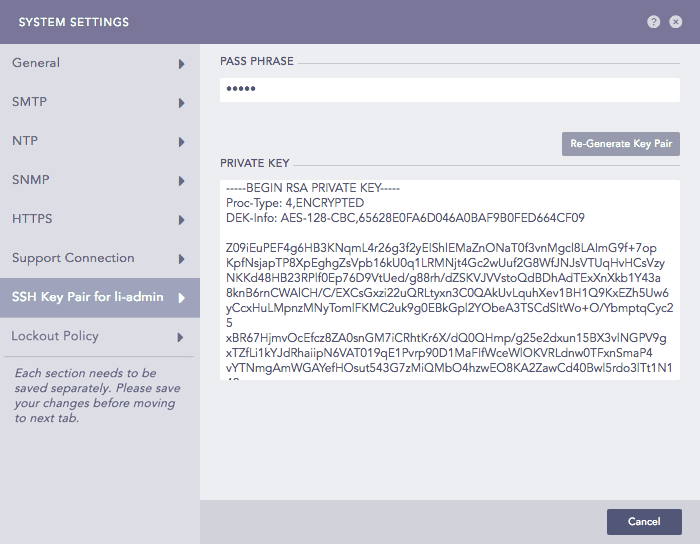Expand the SMTP arrow icon
The width and height of the screenshot is (700, 544).
tap(182, 103)
